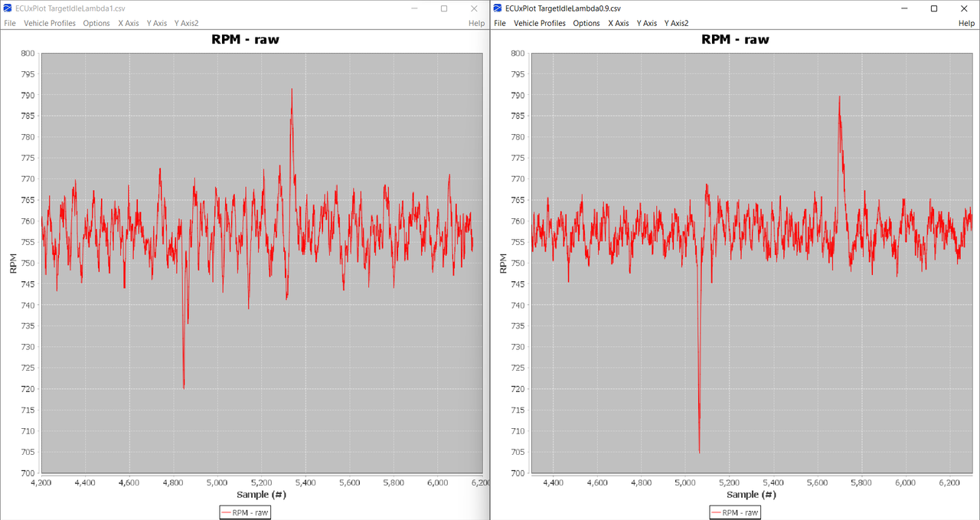This screenshot has height=520, width=980.
Task: Click chart title RPM - raw in right window
Action: coord(735,39)
